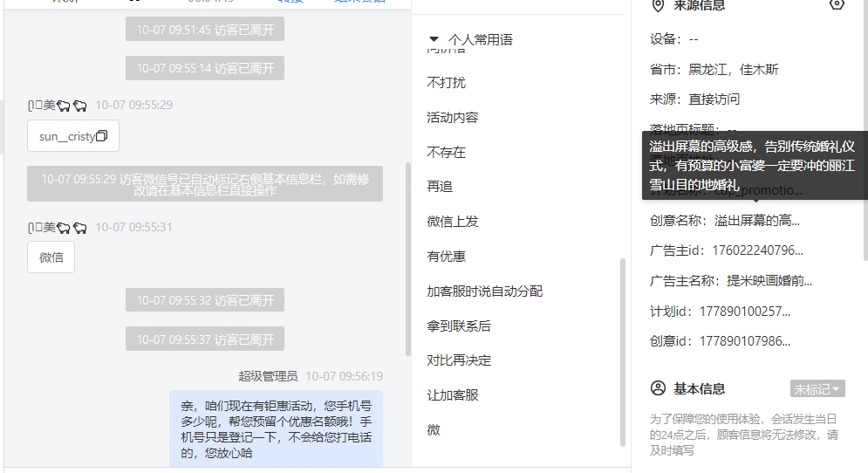Click the 09:55:37 访客已离开 notice
Image resolution: width=868 pixels, height=473 pixels.
pyautogui.click(x=205, y=339)
